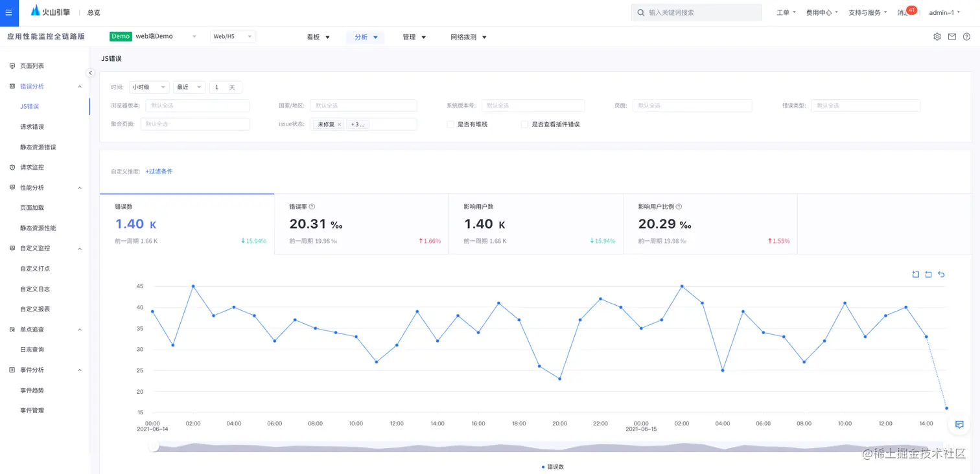This screenshot has width=980, height=474.
Task: Open the 小时级 time granularity dropdown
Action: tap(149, 87)
